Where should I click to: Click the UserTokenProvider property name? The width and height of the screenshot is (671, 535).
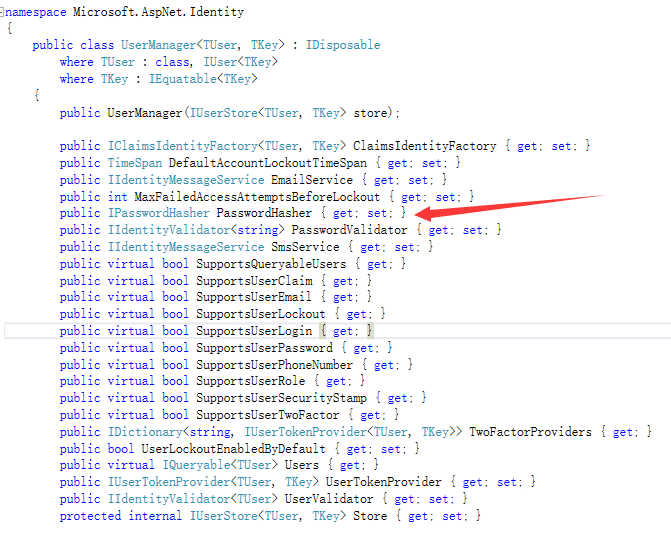click(x=383, y=482)
